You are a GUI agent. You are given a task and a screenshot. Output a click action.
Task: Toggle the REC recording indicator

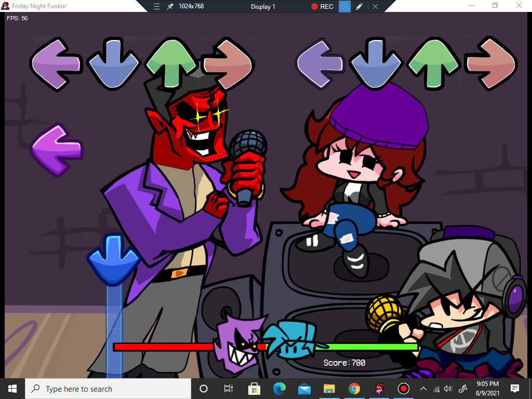[321, 7]
